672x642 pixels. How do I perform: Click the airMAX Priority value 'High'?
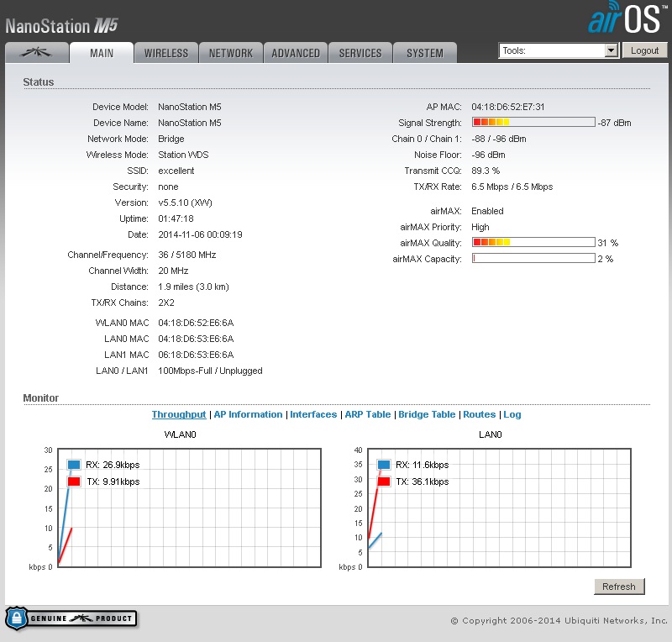480,227
